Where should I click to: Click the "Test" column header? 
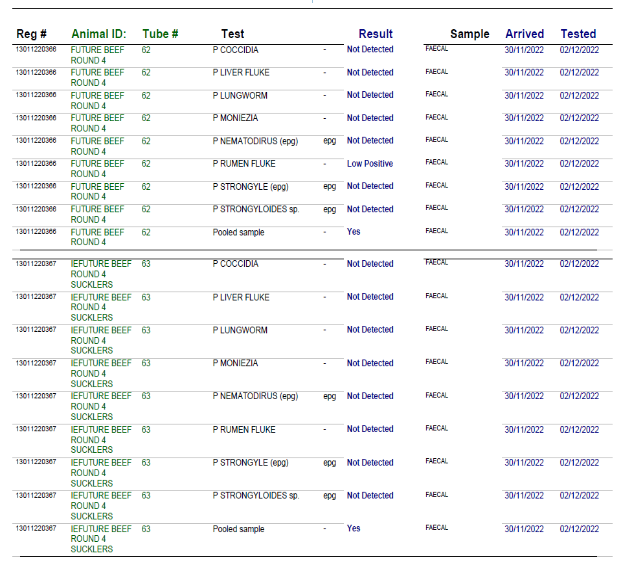(232, 34)
